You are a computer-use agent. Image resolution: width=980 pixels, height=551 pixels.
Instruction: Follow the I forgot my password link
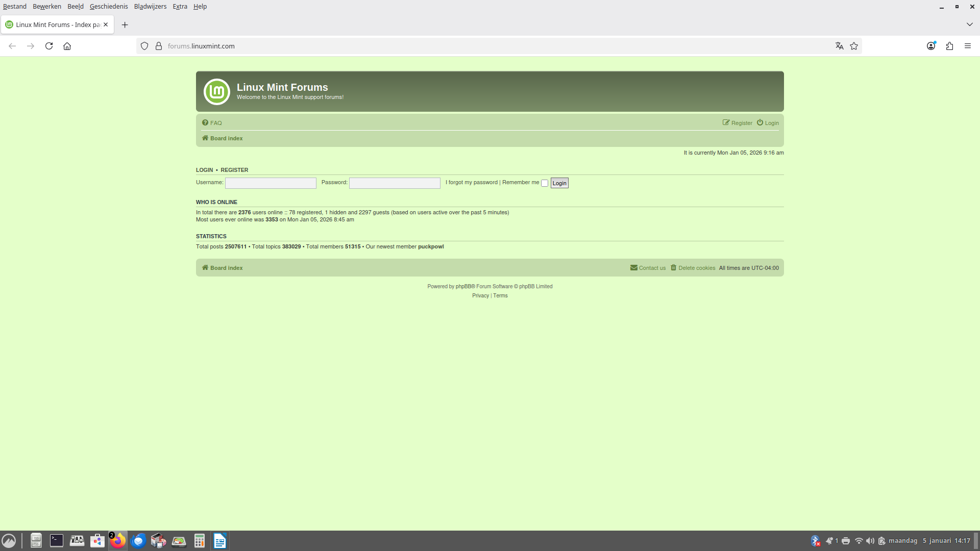tap(471, 182)
